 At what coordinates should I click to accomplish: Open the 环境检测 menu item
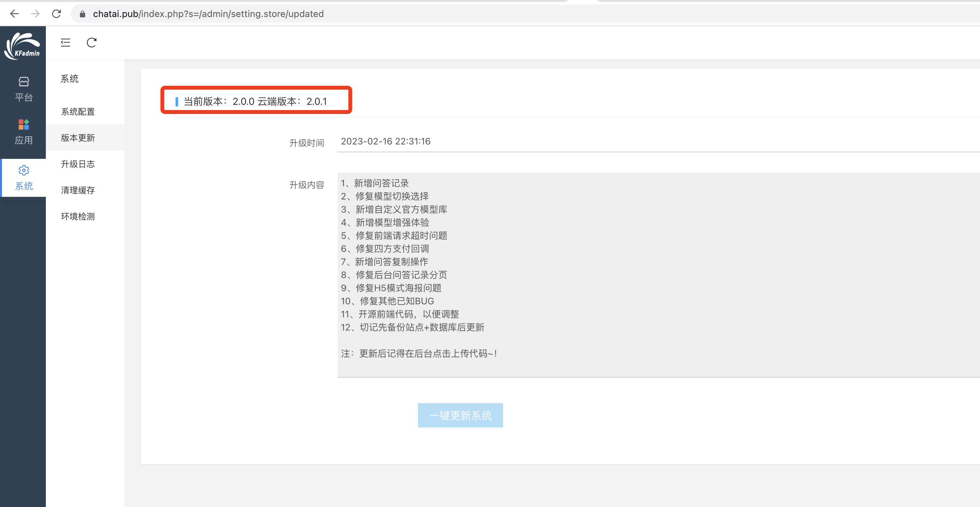(x=78, y=216)
